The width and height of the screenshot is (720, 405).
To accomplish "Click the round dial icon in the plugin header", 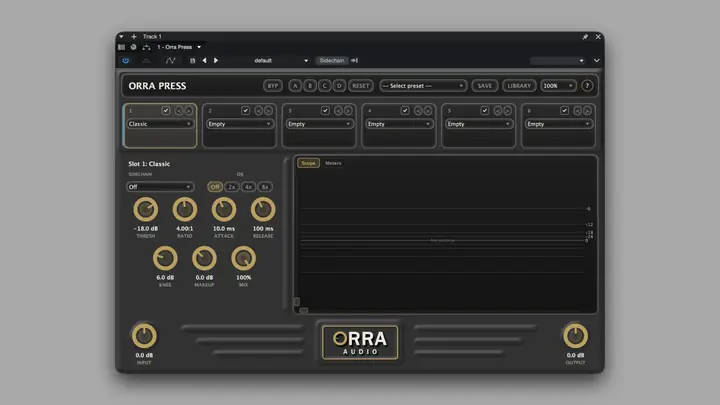I will tap(133, 47).
